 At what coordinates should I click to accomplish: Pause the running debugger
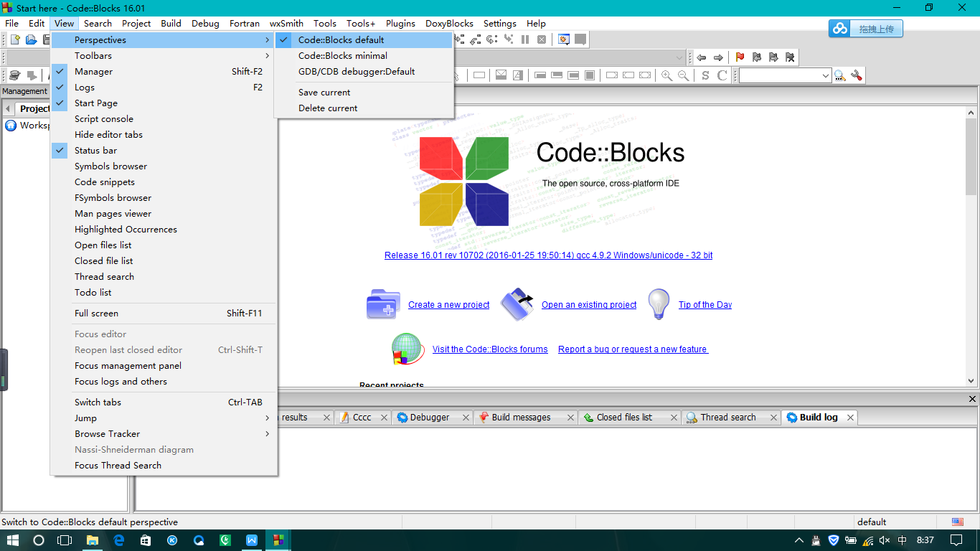click(x=524, y=40)
